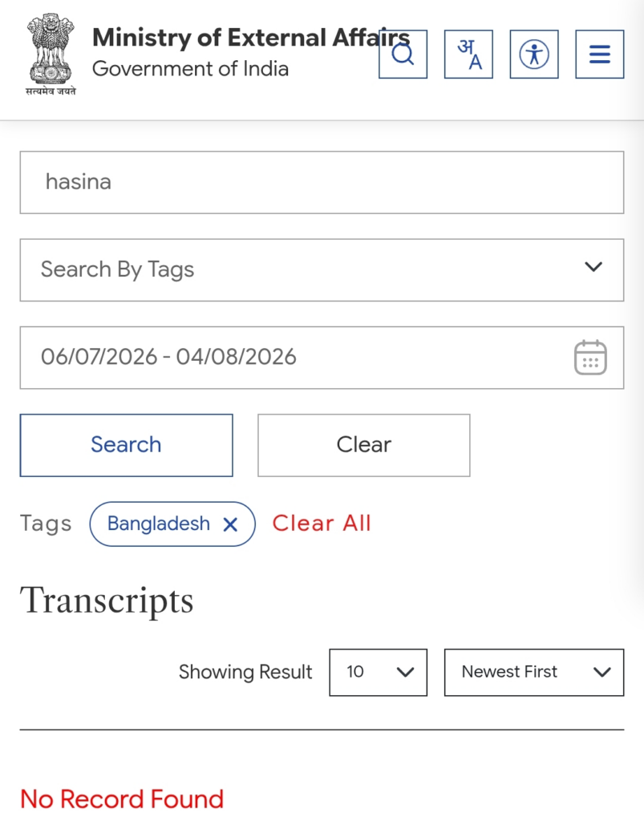Click the Transcripts heading
This screenshot has height=821, width=644.
coord(107,601)
